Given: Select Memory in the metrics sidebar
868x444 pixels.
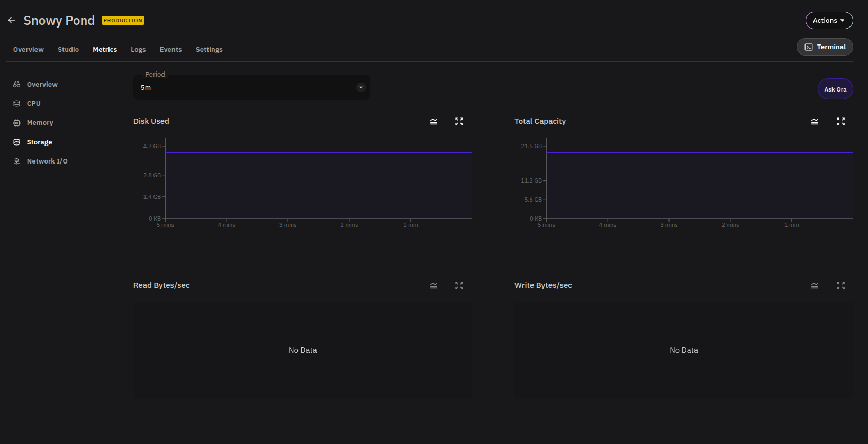Looking at the screenshot, I should coord(40,123).
